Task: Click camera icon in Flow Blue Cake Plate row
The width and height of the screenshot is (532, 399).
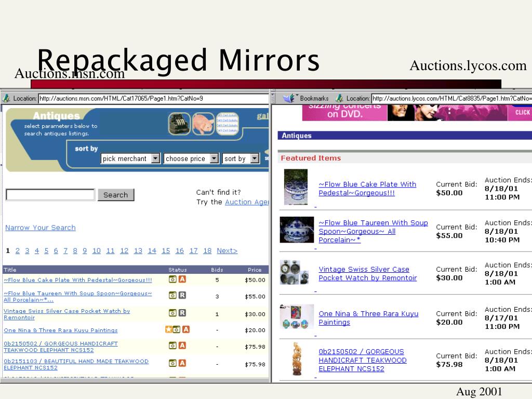Action: click(172, 279)
